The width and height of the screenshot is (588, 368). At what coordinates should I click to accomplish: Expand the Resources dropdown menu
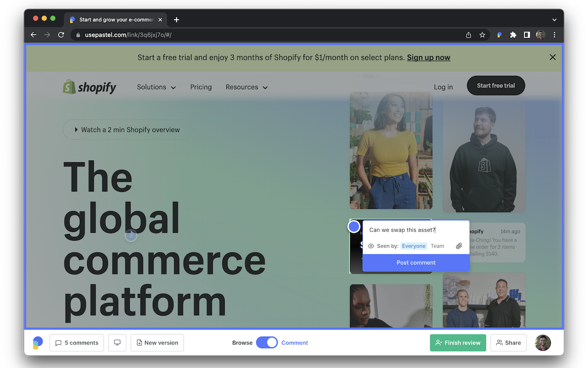[246, 87]
